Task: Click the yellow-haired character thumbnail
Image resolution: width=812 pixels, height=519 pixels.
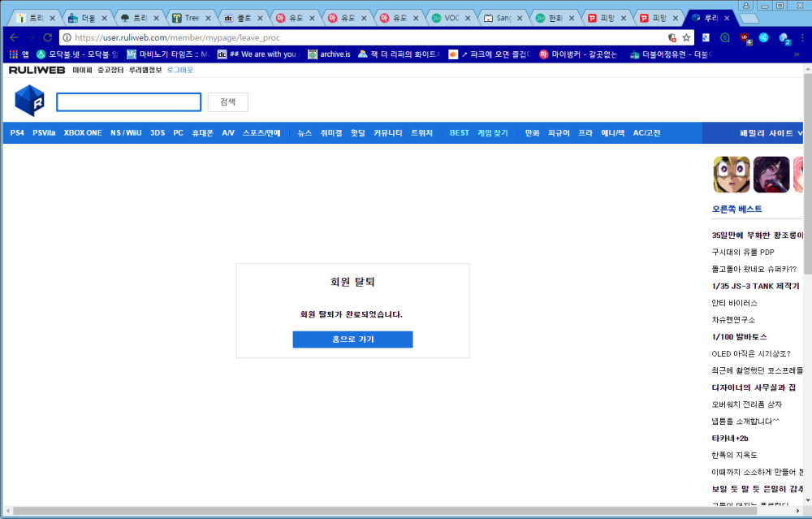Action: point(731,174)
